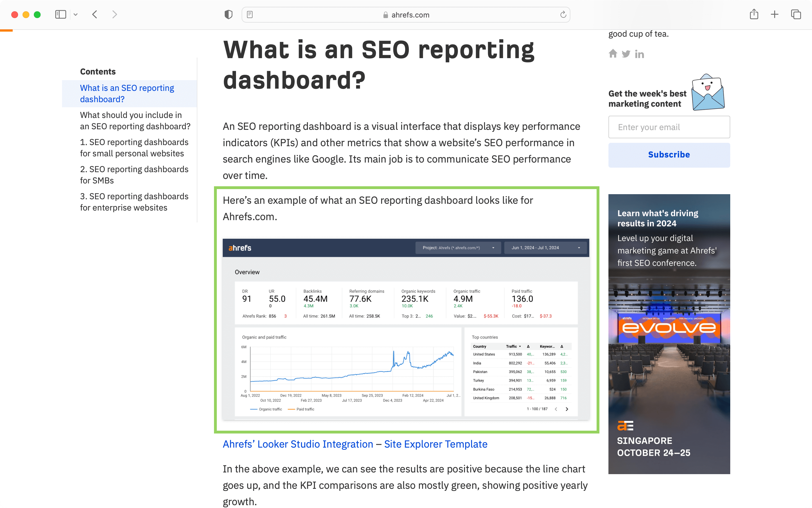The width and height of the screenshot is (812, 508).
Task: Click the ahrefs logo in the dashboard
Action: 240,248
